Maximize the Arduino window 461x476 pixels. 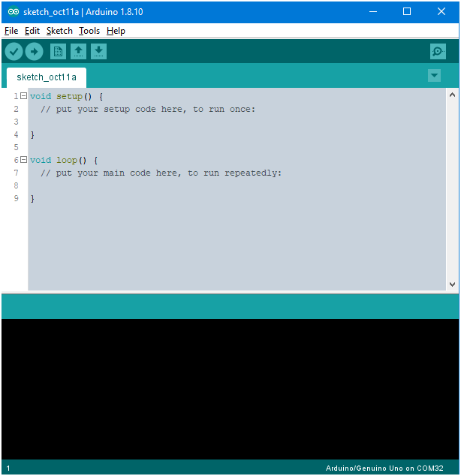tap(407, 12)
